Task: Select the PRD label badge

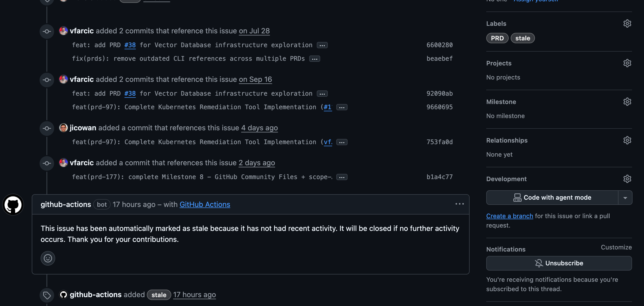Action: tap(497, 38)
